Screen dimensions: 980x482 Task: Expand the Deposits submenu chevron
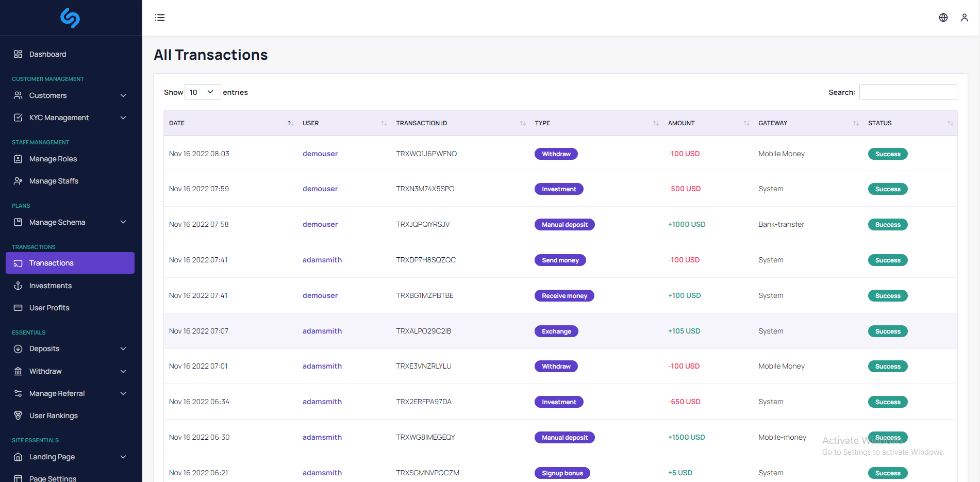pyautogui.click(x=123, y=348)
